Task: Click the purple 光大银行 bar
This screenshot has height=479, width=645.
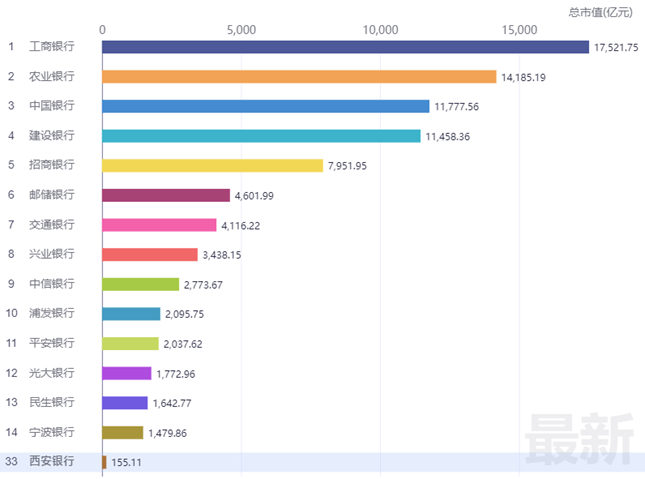Action: (x=127, y=373)
